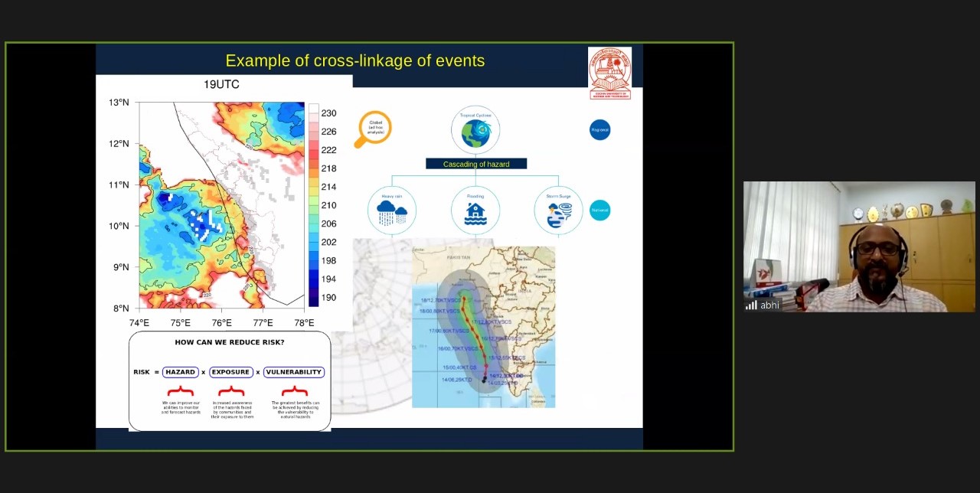Click the dark blue Regional circle
This screenshot has height=493, width=980.
coord(599,129)
